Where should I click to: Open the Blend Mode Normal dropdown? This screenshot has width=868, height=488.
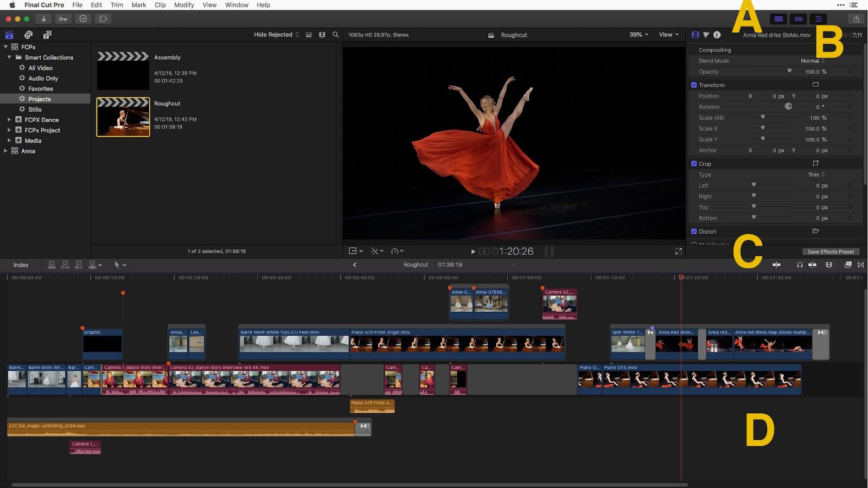click(813, 61)
